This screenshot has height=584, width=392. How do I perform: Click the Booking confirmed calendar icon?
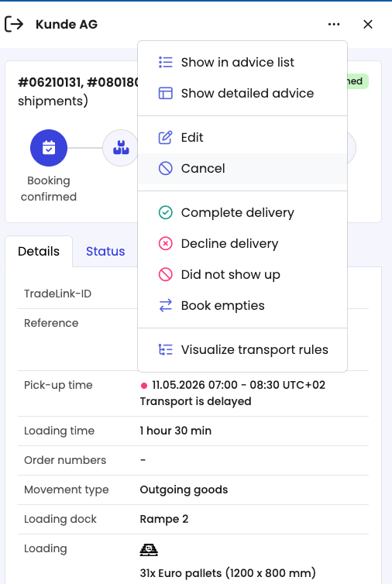pyautogui.click(x=49, y=148)
